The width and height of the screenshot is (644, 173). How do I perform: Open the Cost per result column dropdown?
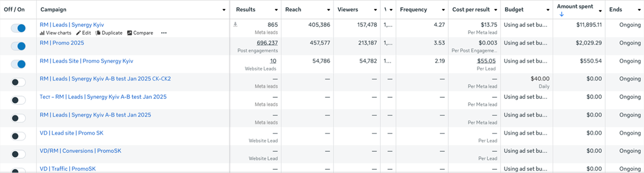[x=496, y=10]
